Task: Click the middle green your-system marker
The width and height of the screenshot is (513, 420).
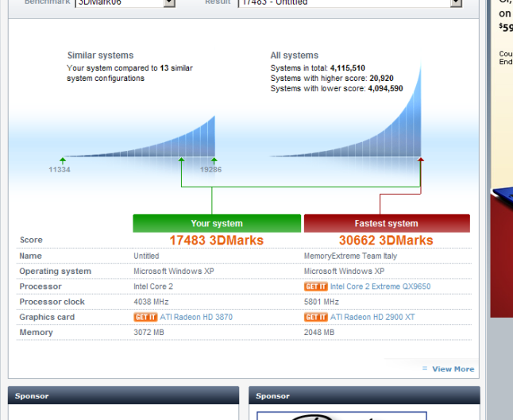Action: [181, 160]
